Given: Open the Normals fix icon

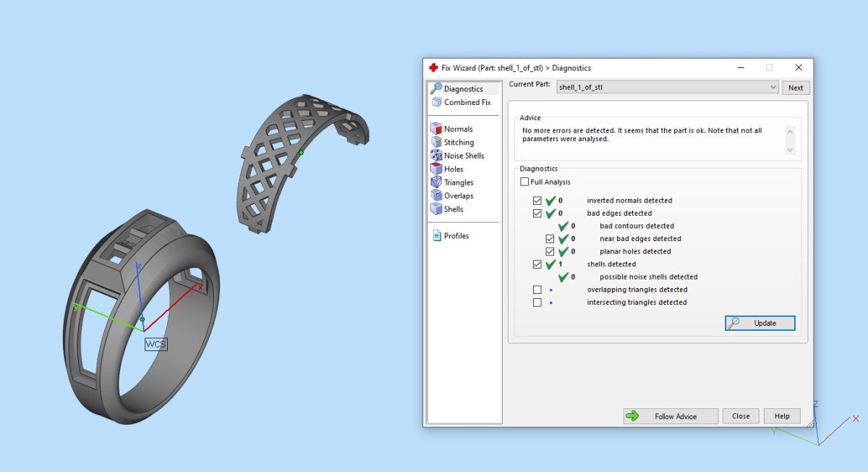Looking at the screenshot, I should coord(436,129).
